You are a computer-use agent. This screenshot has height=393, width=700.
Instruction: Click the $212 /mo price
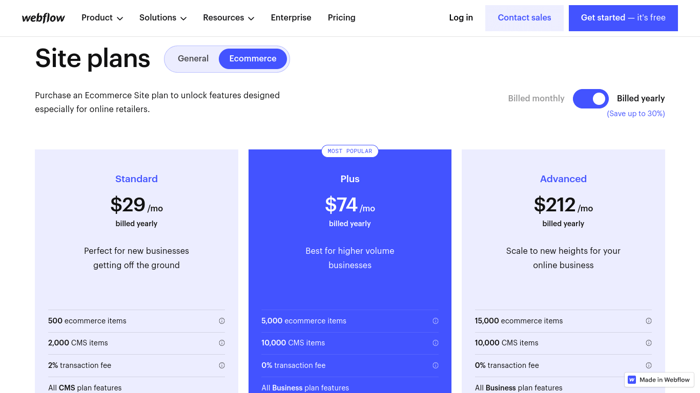563,205
